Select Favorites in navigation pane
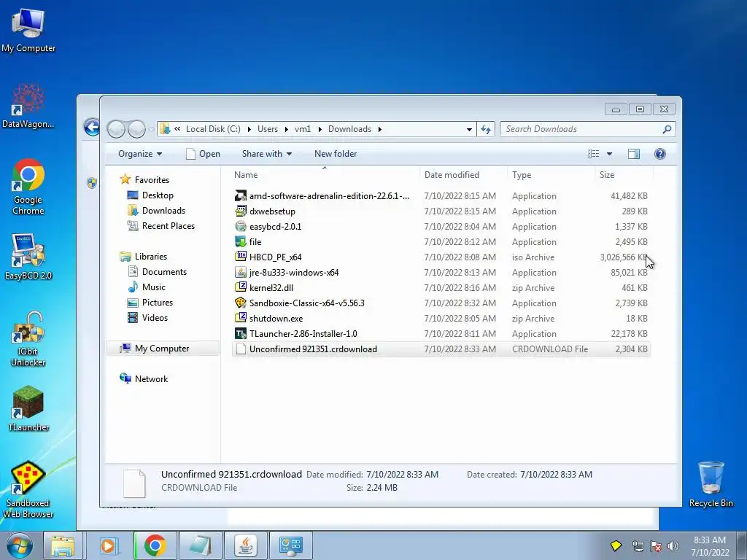747x560 pixels. click(x=146, y=179)
